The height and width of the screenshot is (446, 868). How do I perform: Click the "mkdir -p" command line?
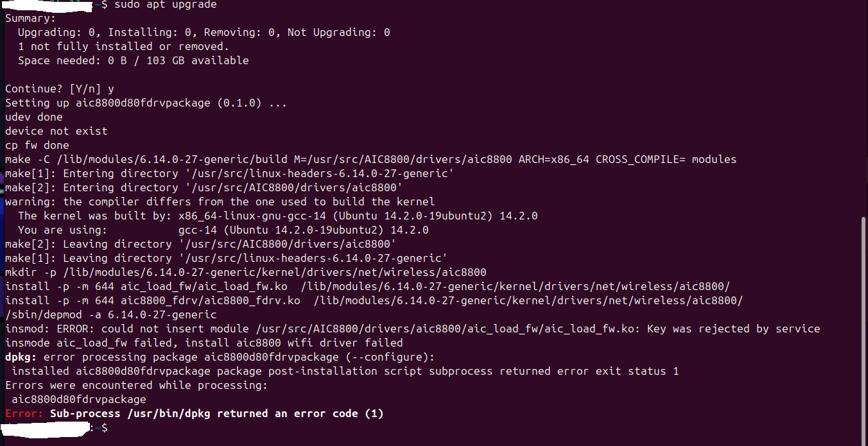(x=245, y=272)
